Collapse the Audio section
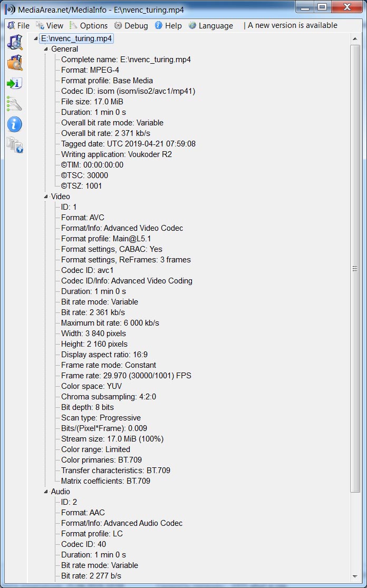367x588 pixels. point(46,492)
